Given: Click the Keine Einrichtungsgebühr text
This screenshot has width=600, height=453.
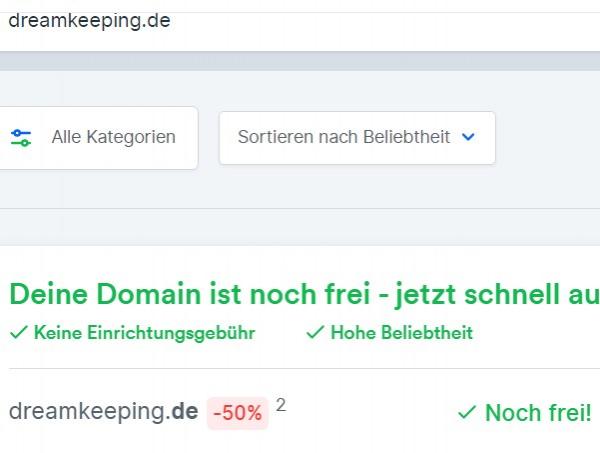Looking at the screenshot, I should coord(144,332).
